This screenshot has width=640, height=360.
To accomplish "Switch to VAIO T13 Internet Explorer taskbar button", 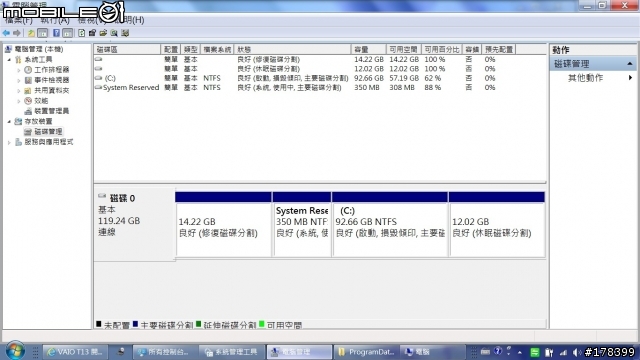I will pos(76,352).
